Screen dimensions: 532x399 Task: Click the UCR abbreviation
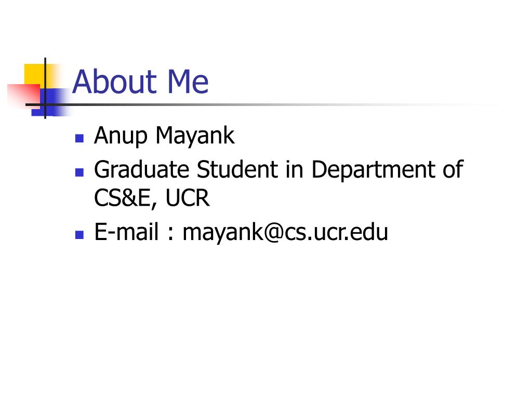point(188,198)
